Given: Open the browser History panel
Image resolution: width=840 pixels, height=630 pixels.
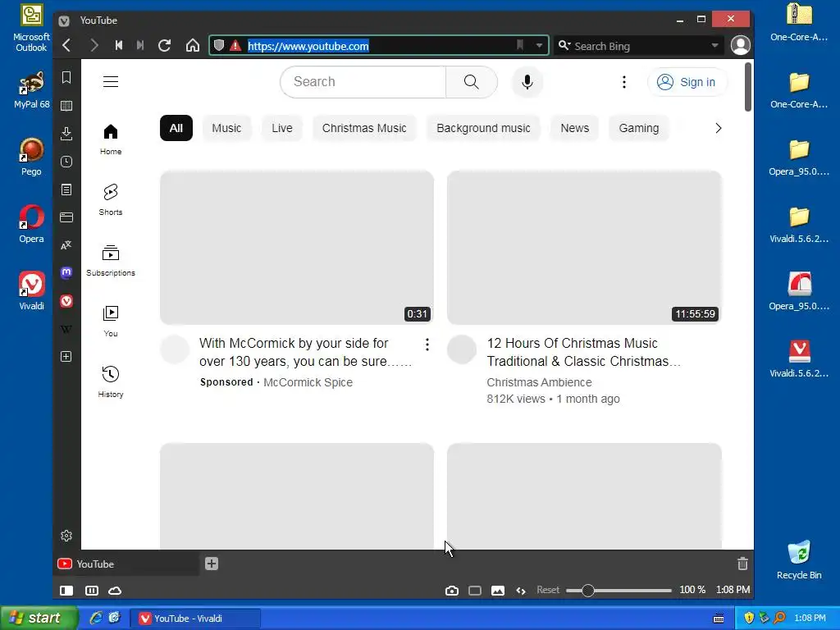Looking at the screenshot, I should (66, 162).
